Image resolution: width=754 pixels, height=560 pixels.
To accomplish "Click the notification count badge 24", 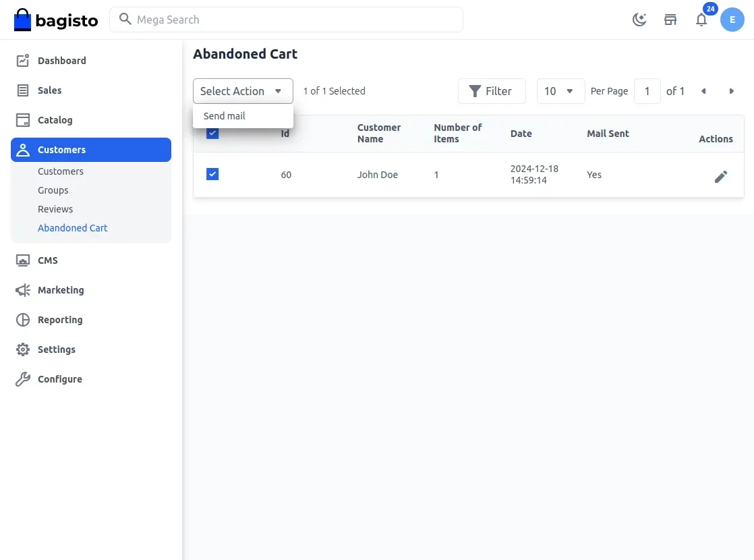I will click(710, 9).
